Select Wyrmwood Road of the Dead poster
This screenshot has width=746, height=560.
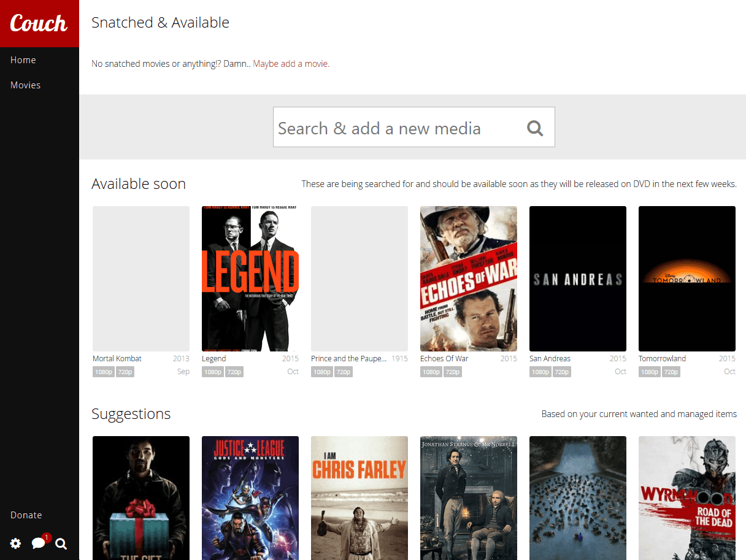(x=687, y=498)
